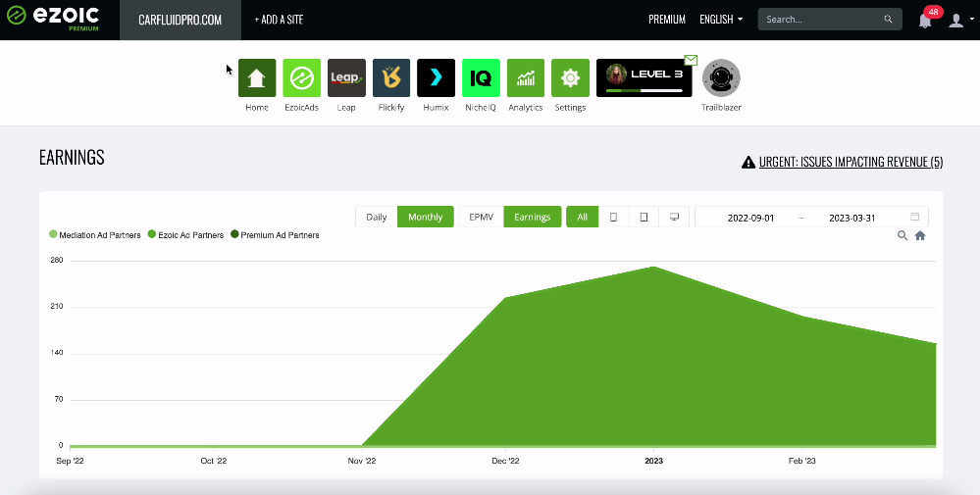Click the 2023 axis label
980x495 pixels.
(653, 462)
